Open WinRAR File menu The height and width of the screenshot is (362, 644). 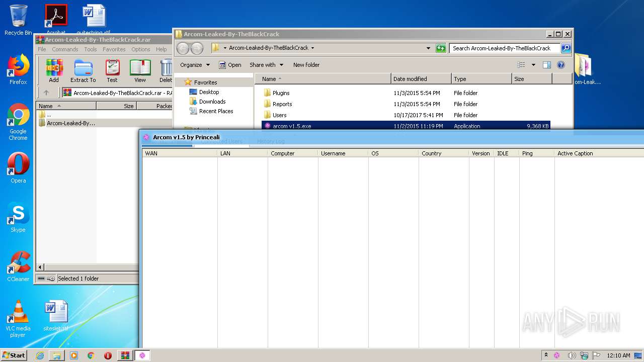click(42, 49)
